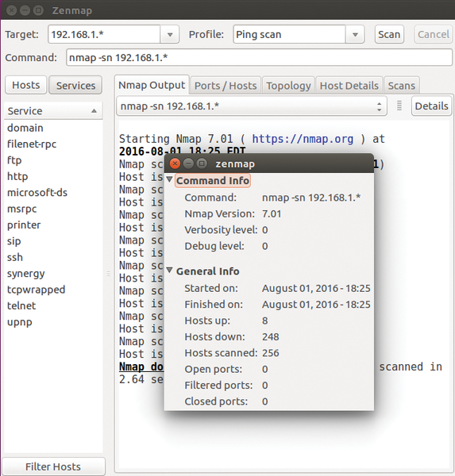Image resolution: width=455 pixels, height=476 pixels.
Task: Click the output options grip icon
Action: click(399, 106)
